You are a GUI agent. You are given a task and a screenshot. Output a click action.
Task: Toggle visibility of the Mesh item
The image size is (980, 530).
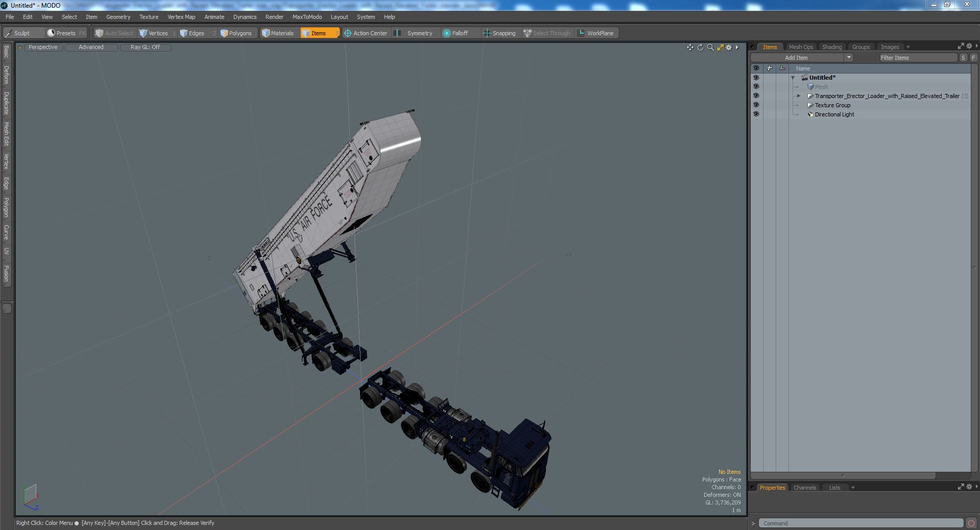756,87
